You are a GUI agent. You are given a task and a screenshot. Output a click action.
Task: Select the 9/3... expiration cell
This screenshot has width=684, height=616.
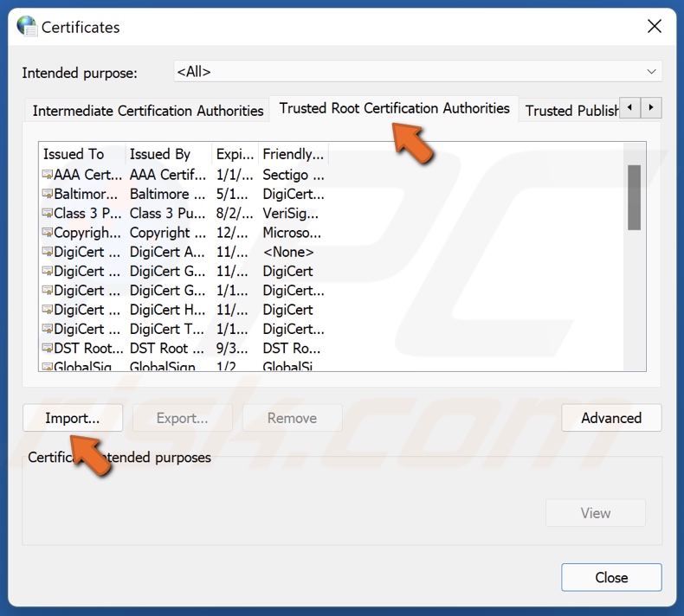click(232, 348)
